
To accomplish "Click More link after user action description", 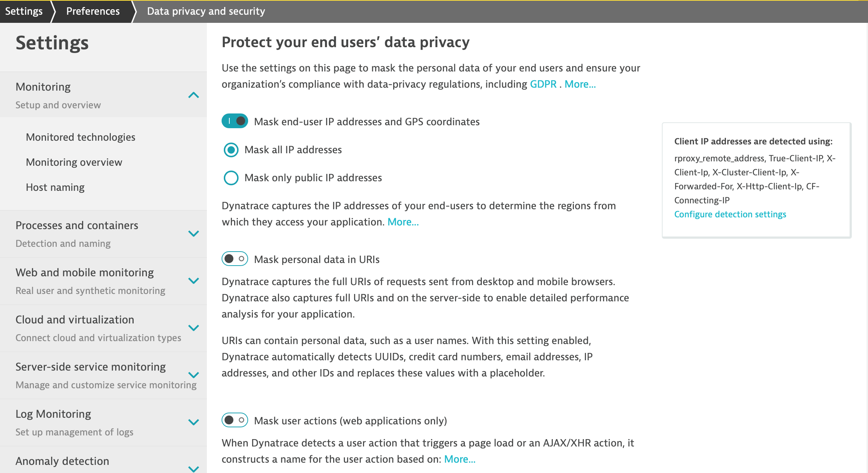I will (460, 459).
